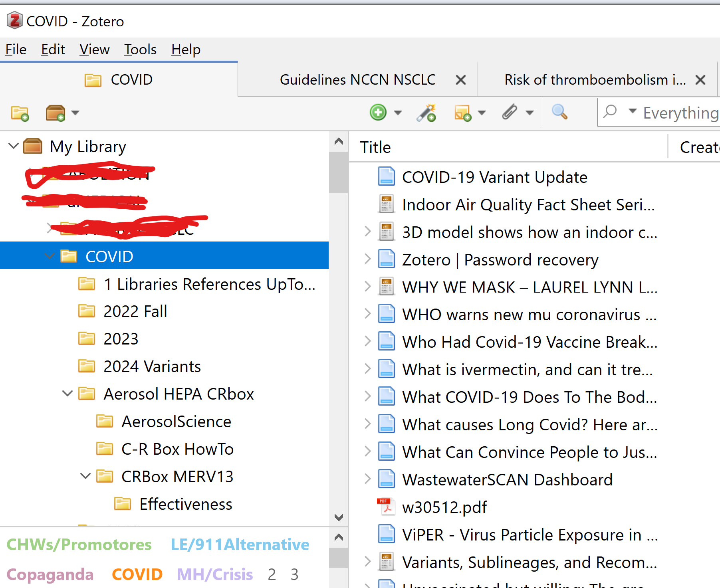Image resolution: width=720 pixels, height=588 pixels.
Task: Click the New Note icon
Action: point(462,113)
